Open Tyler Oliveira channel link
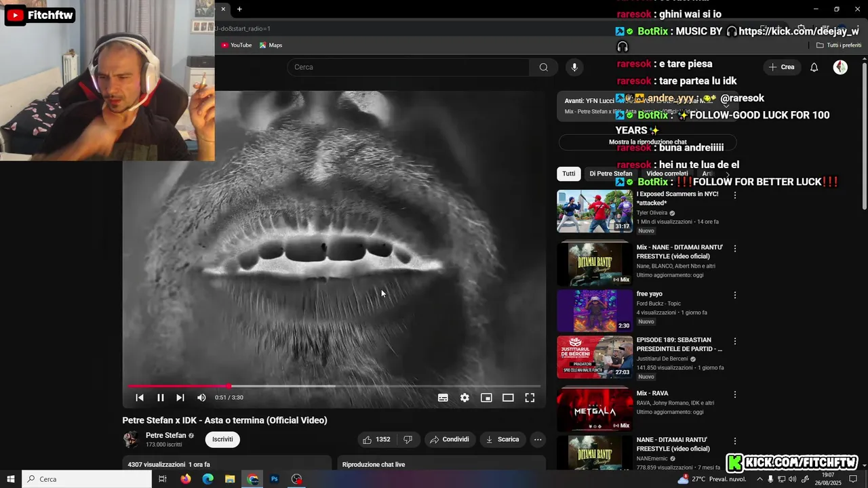This screenshot has width=868, height=488. coord(652,213)
